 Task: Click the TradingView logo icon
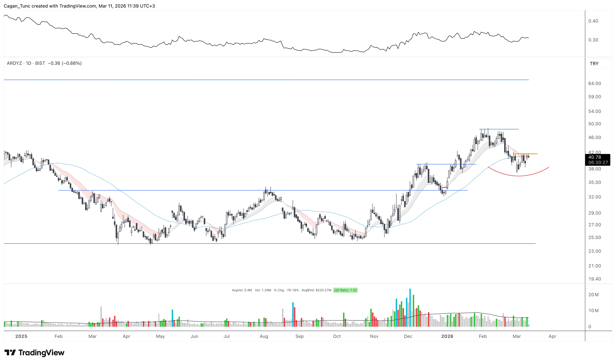coord(10,353)
